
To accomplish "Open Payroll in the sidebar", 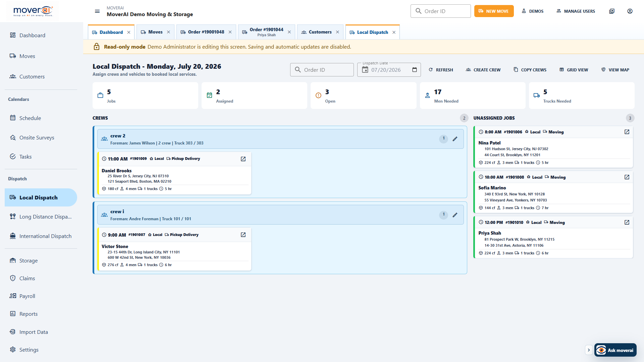I will pyautogui.click(x=41, y=296).
